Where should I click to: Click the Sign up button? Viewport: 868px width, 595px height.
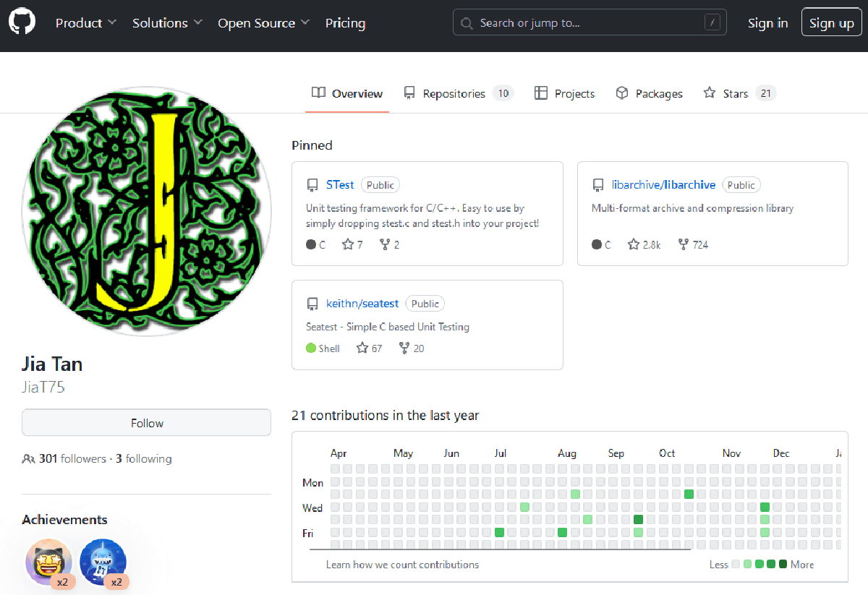(x=831, y=23)
